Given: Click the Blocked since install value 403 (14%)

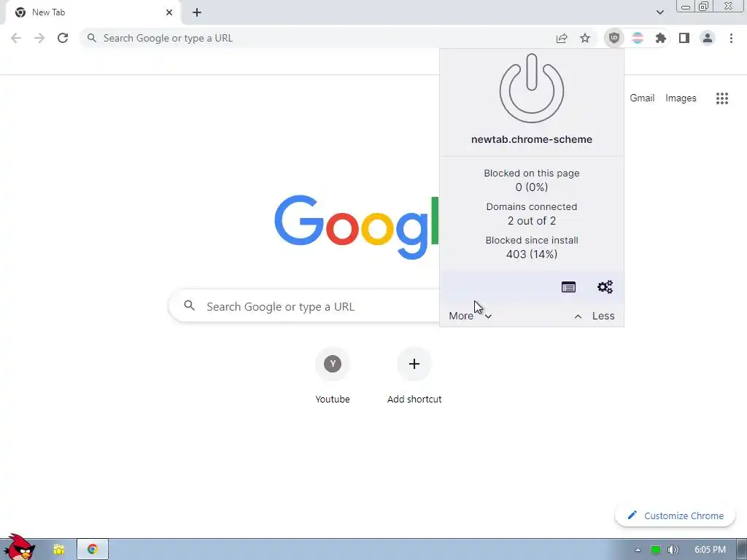Looking at the screenshot, I should [x=532, y=254].
